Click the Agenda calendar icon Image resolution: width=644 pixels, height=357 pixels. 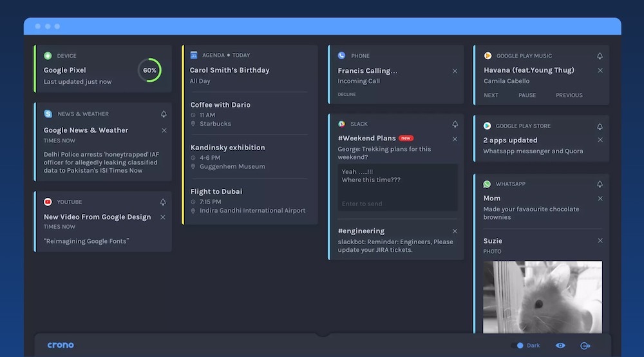[194, 55]
